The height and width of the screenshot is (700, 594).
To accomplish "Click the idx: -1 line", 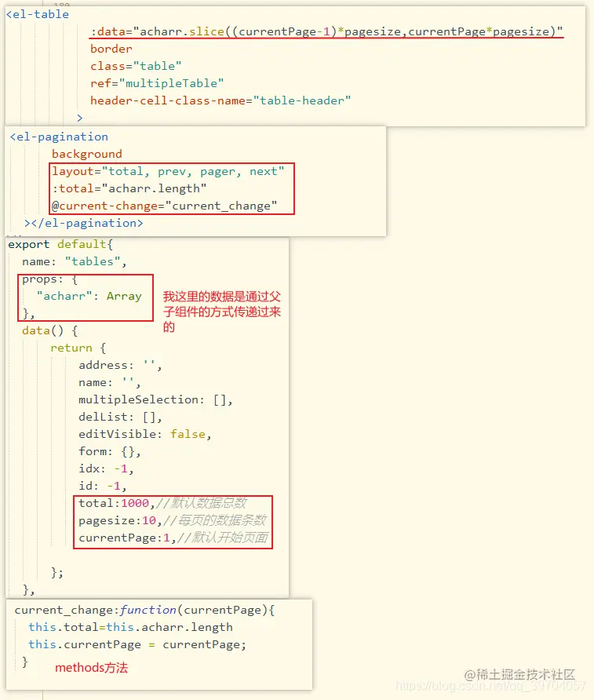I will pyautogui.click(x=106, y=469).
